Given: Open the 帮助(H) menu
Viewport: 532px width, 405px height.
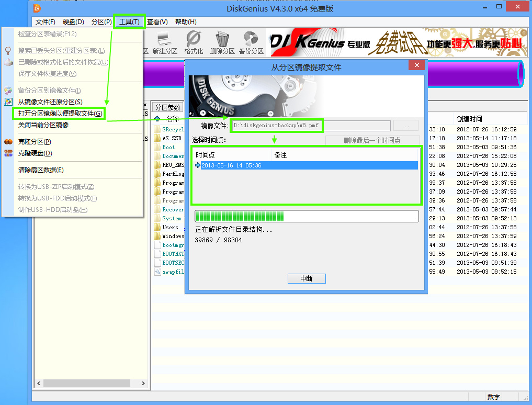Looking at the screenshot, I should click(x=186, y=22).
